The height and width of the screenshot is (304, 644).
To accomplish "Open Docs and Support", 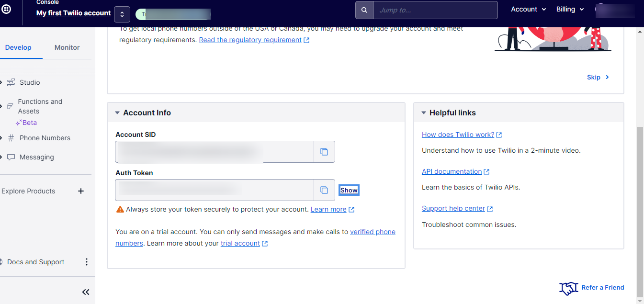I will pos(36,262).
